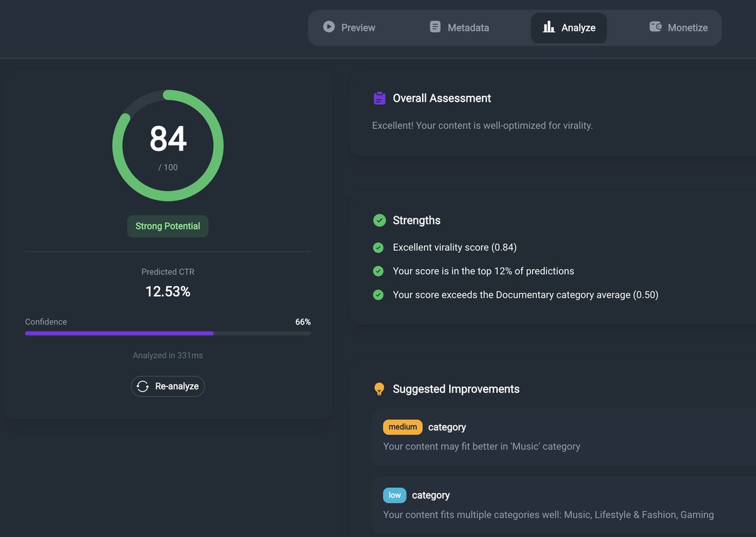Click the multiple categories suggestion text
This screenshot has width=756, height=537.
coord(548,514)
